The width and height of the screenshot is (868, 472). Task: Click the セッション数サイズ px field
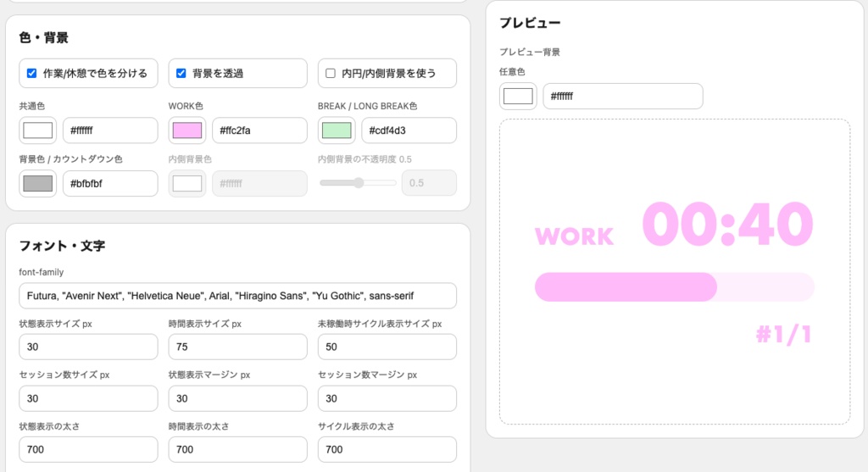[88, 398]
